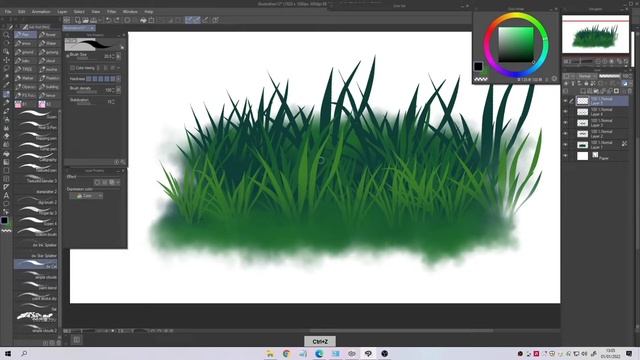
Task: Open the Select menu
Action: (79, 12)
